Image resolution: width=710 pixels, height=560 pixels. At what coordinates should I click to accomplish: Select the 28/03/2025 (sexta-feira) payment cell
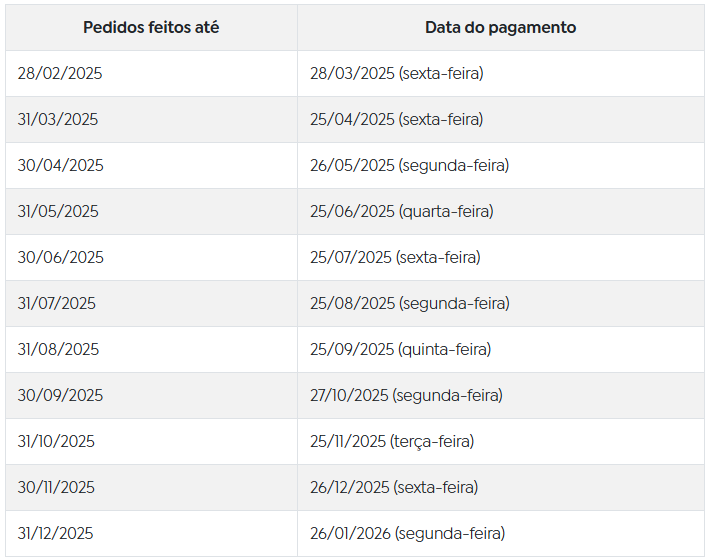coord(501,73)
